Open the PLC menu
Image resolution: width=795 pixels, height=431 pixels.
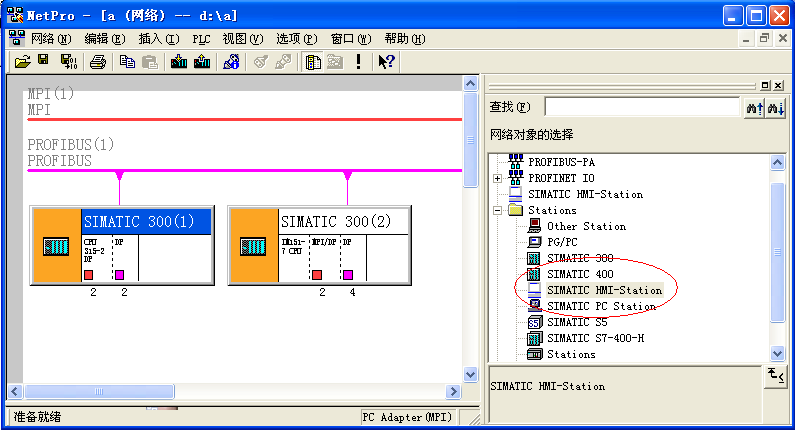click(x=201, y=39)
